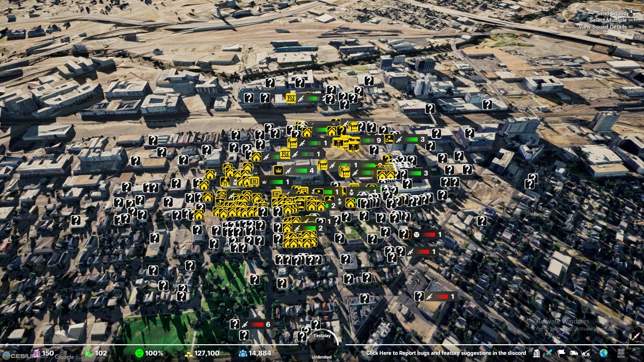The height and width of the screenshot is (362, 644).
Task: Open the crane truck icon
Action: pyautogui.click(x=586, y=353)
